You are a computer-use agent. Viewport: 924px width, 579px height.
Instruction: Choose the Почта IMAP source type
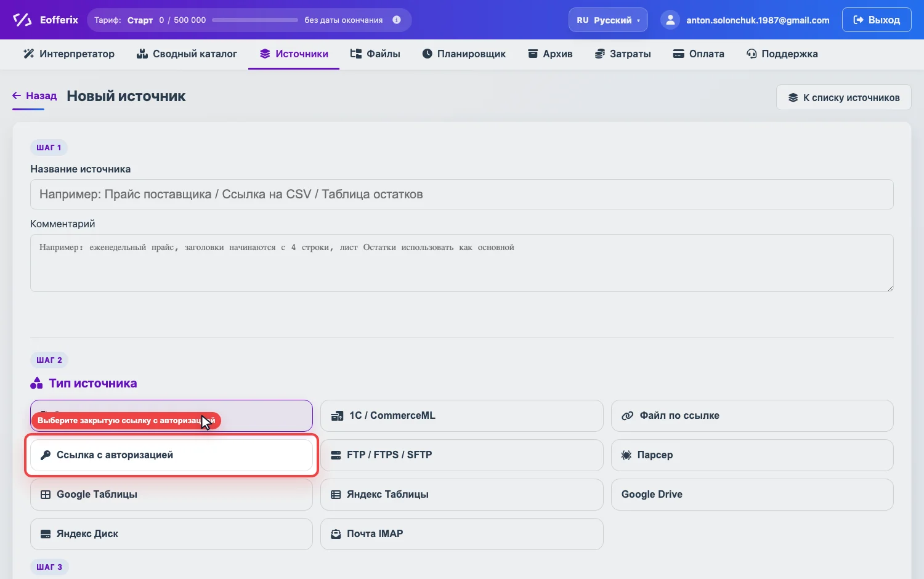(x=461, y=534)
